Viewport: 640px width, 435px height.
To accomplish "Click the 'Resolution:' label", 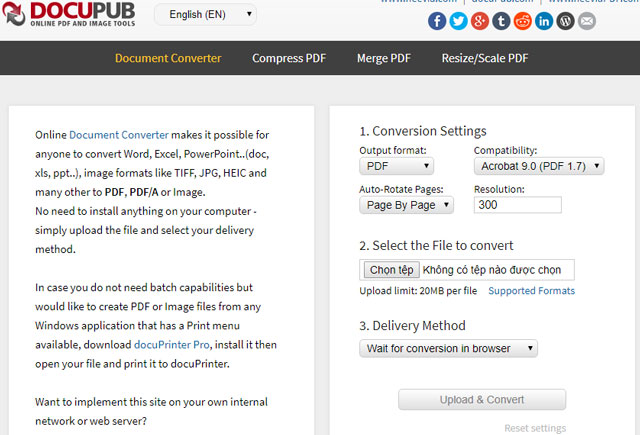I will point(499,189).
